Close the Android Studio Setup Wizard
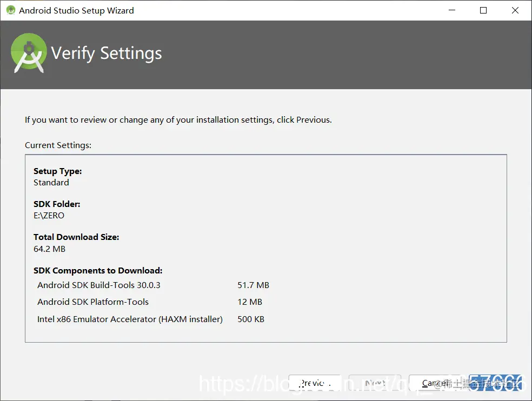Image resolution: width=532 pixels, height=401 pixels. [x=515, y=10]
